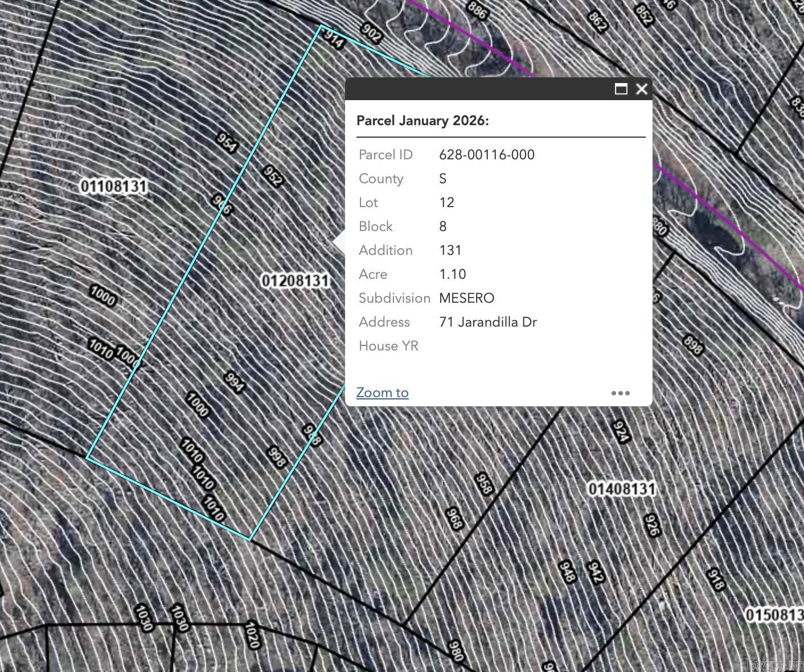Click the 968 contour elevation label
This screenshot has width=804, height=672.
tap(454, 518)
